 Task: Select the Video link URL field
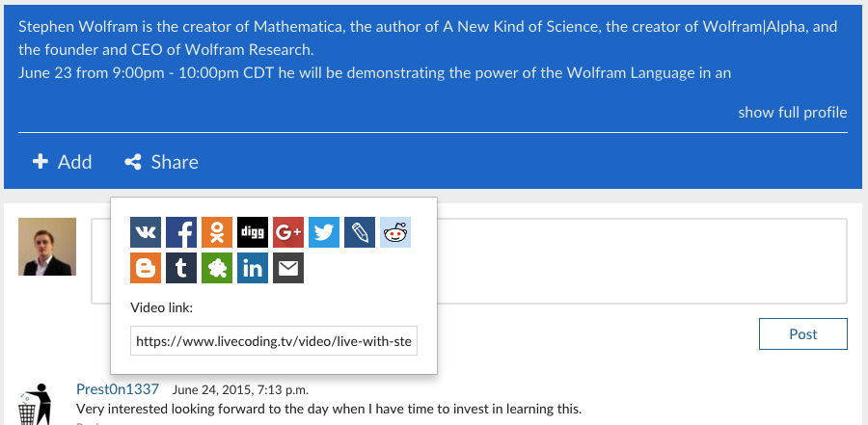pyautogui.click(x=274, y=341)
